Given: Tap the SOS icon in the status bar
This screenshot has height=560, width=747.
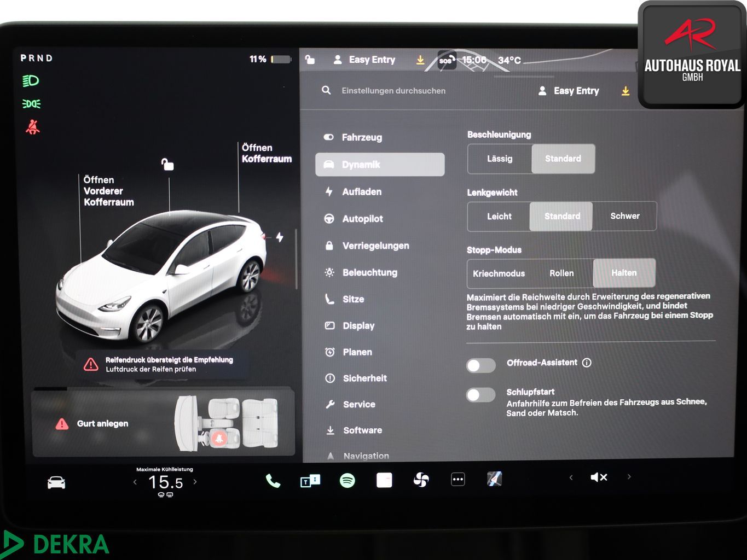Looking at the screenshot, I should pos(447,60).
